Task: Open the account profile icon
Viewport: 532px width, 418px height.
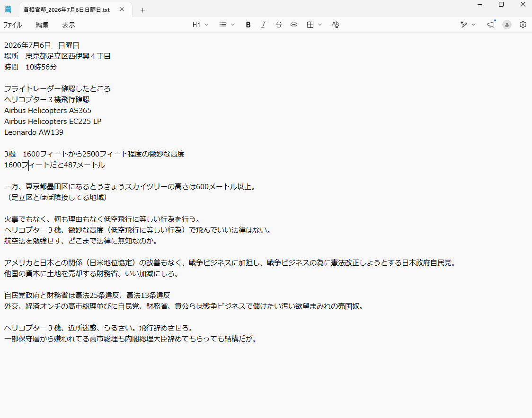Action: tap(507, 25)
